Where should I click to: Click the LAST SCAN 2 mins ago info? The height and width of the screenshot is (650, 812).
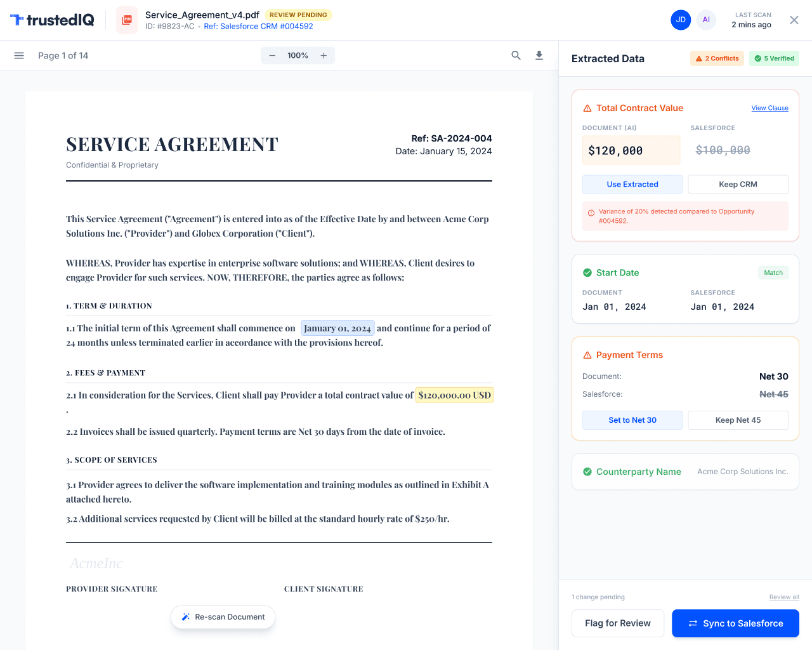[752, 20]
